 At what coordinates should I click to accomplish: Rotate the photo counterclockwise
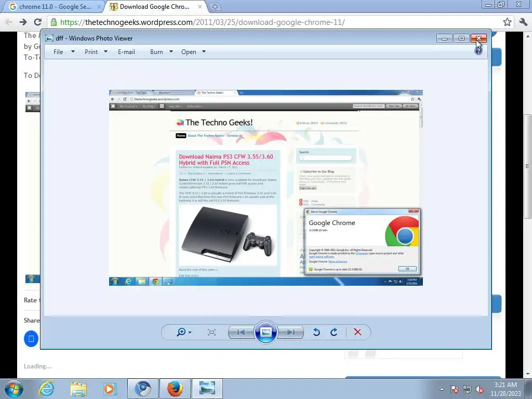point(316,332)
